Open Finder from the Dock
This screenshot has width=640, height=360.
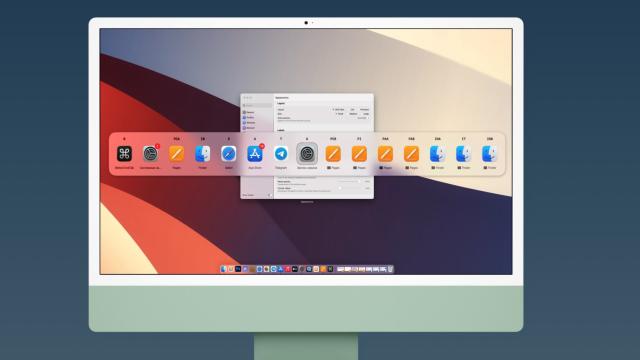coord(223,269)
